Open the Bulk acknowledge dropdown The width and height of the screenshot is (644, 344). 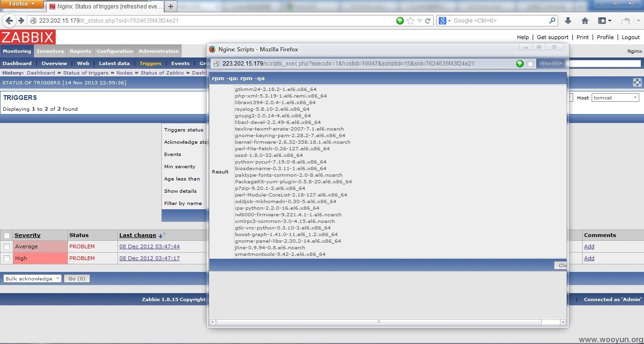pos(33,278)
